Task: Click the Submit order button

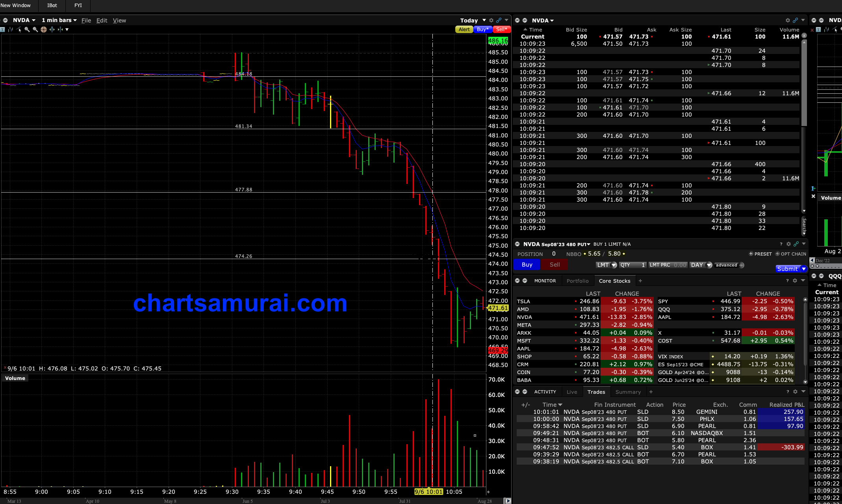Action: [787, 269]
